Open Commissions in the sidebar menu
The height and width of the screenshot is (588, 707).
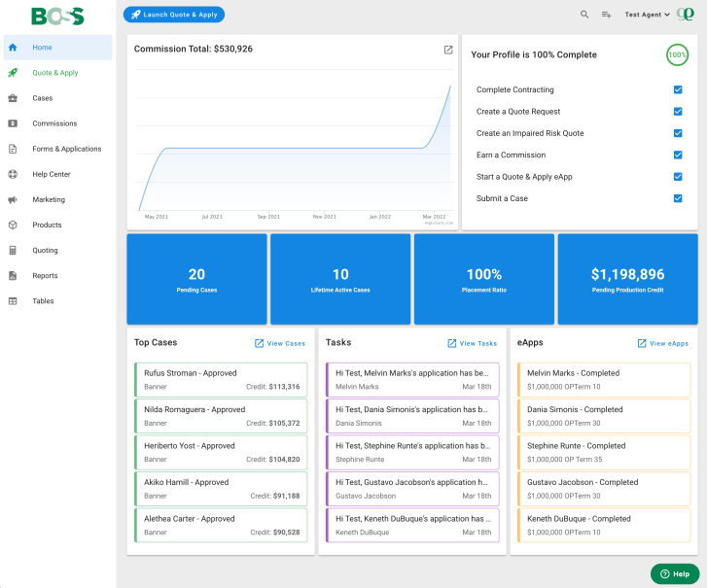(57, 123)
